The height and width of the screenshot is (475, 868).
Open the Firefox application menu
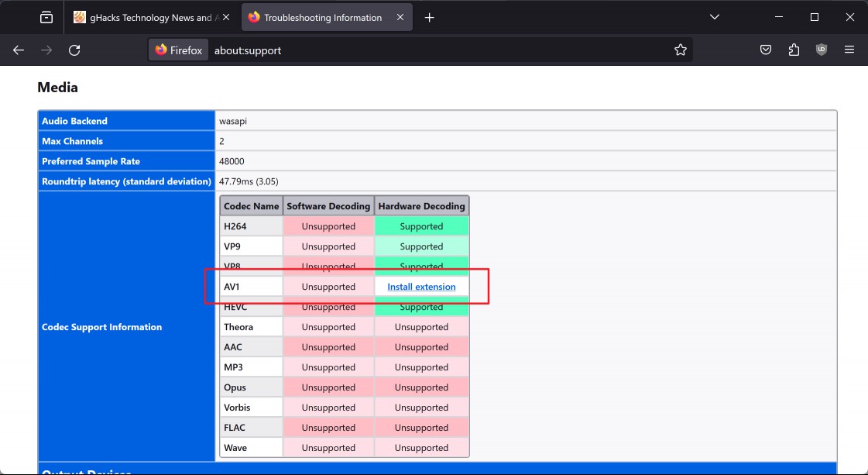tap(849, 50)
